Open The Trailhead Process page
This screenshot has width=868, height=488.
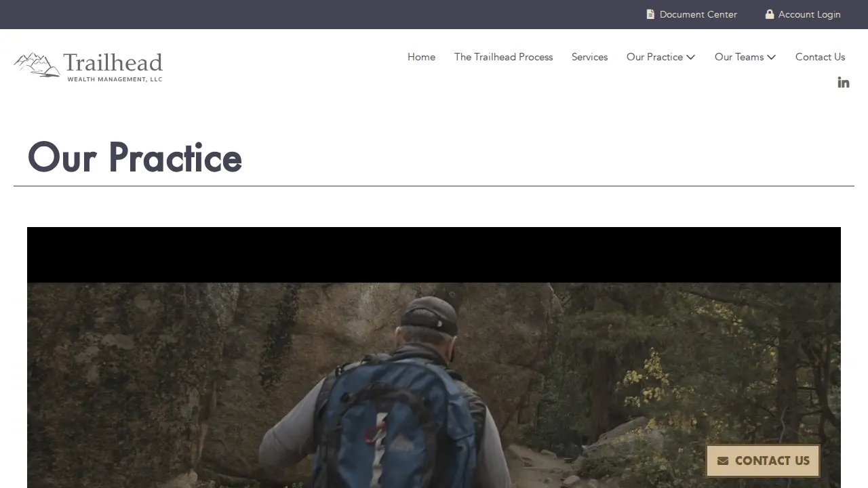point(503,57)
